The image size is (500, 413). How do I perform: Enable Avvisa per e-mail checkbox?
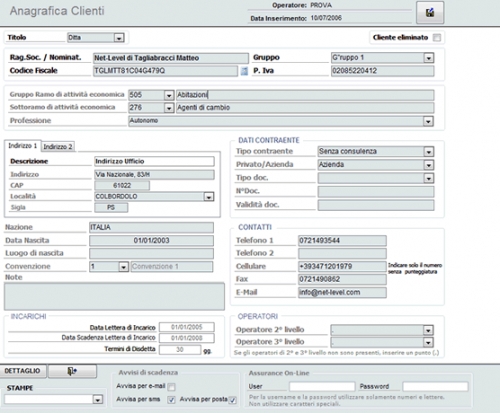pos(171,387)
